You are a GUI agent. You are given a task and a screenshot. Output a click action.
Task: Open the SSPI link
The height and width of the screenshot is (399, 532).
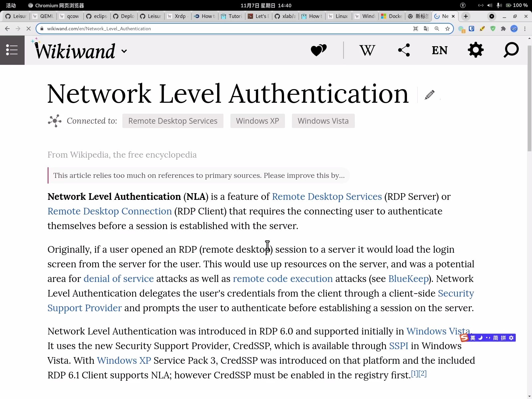pos(399,346)
